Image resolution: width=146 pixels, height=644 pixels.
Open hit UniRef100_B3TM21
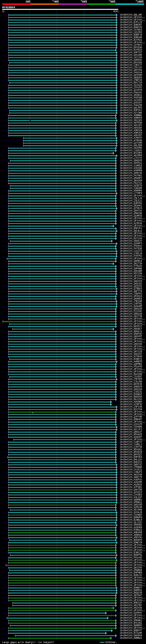point(131,40)
